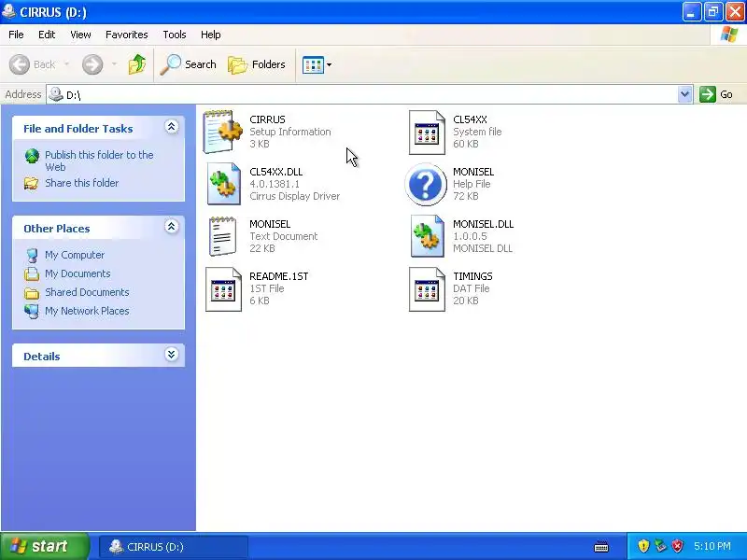Select the CL54XX System file icon

pyautogui.click(x=427, y=133)
